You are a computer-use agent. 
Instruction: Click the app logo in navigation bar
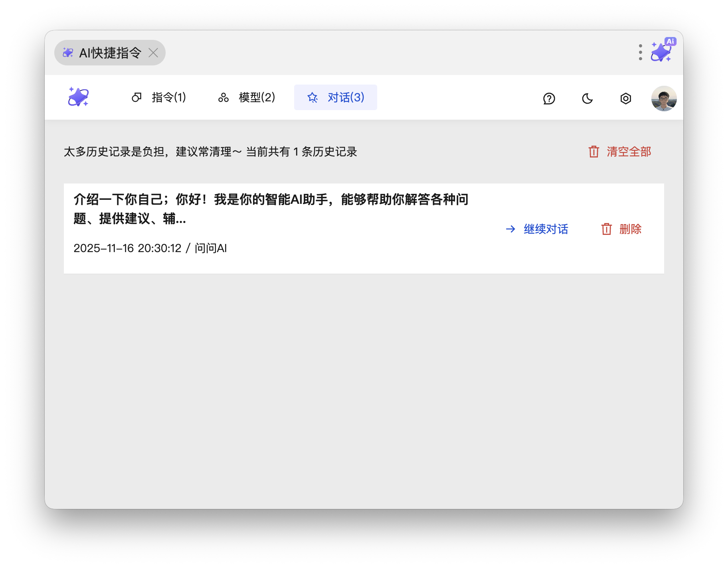pos(78,97)
